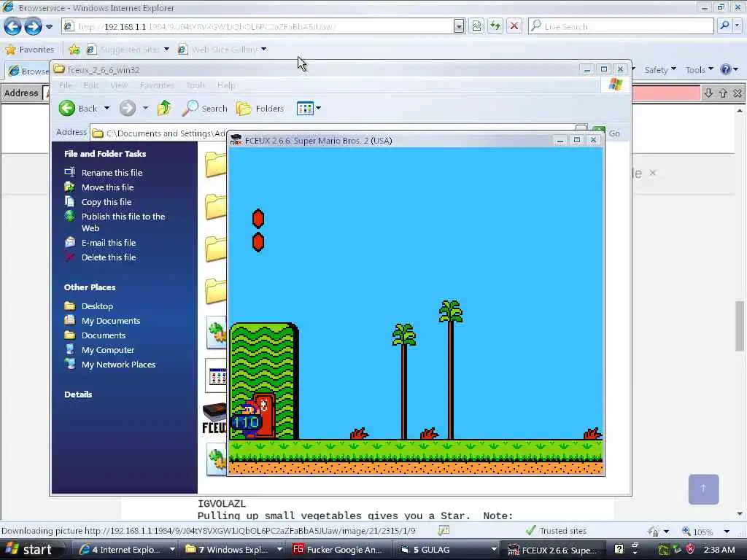
Task: Toggle the Folders pane button
Action: tap(260, 108)
